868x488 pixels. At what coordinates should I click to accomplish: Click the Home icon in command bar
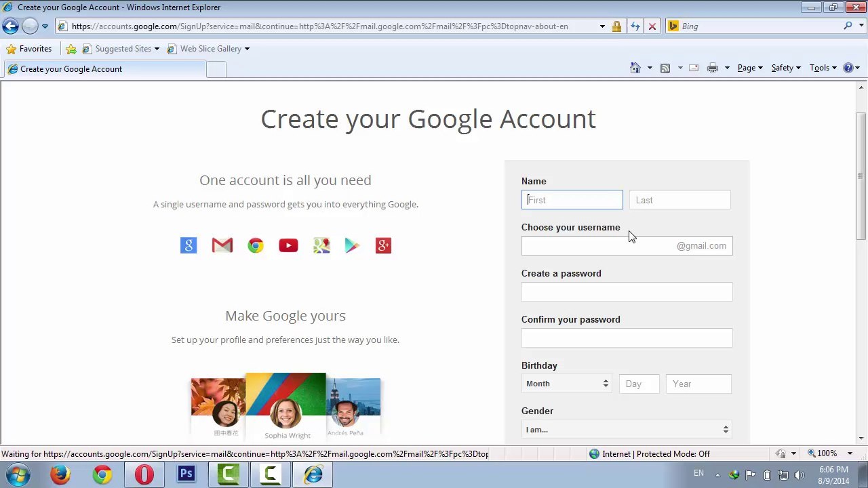point(635,68)
